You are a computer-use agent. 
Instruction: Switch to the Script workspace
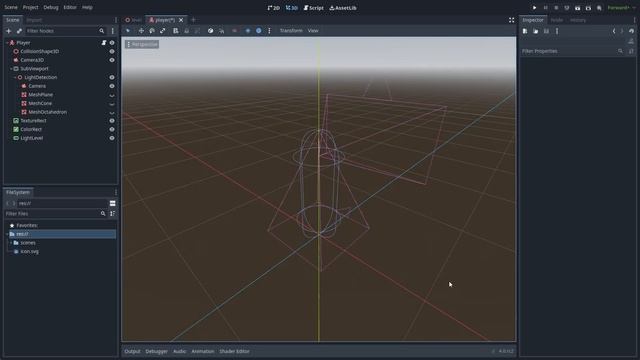pyautogui.click(x=313, y=8)
